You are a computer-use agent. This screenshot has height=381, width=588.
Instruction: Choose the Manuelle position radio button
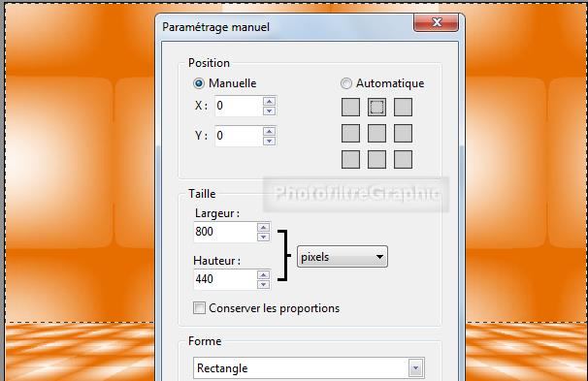click(x=199, y=83)
